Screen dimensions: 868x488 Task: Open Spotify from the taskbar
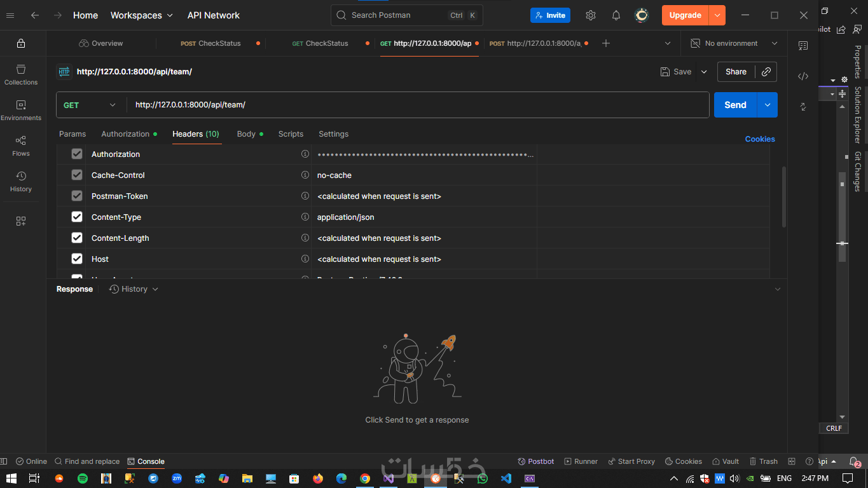83,478
